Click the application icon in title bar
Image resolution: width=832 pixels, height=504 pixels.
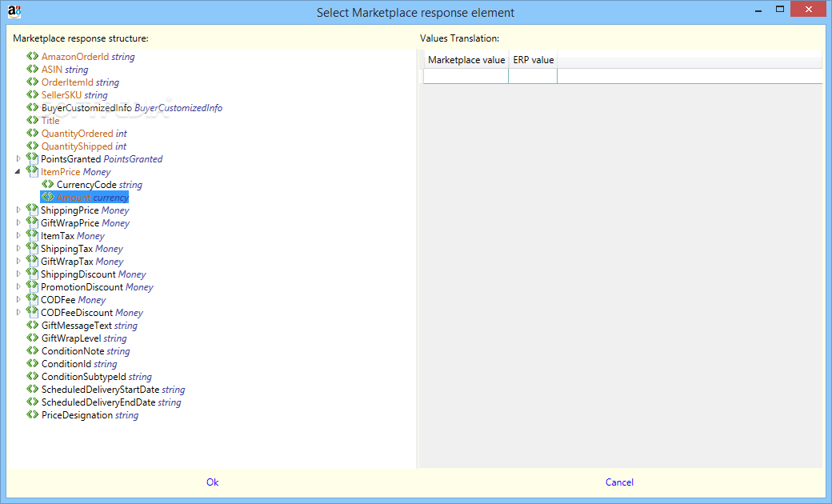point(15,12)
